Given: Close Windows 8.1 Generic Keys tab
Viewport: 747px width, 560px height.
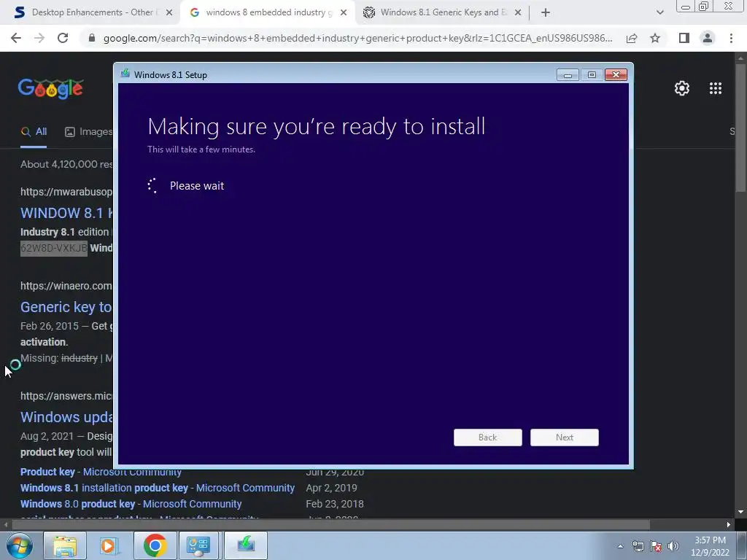Looking at the screenshot, I should click(x=519, y=13).
